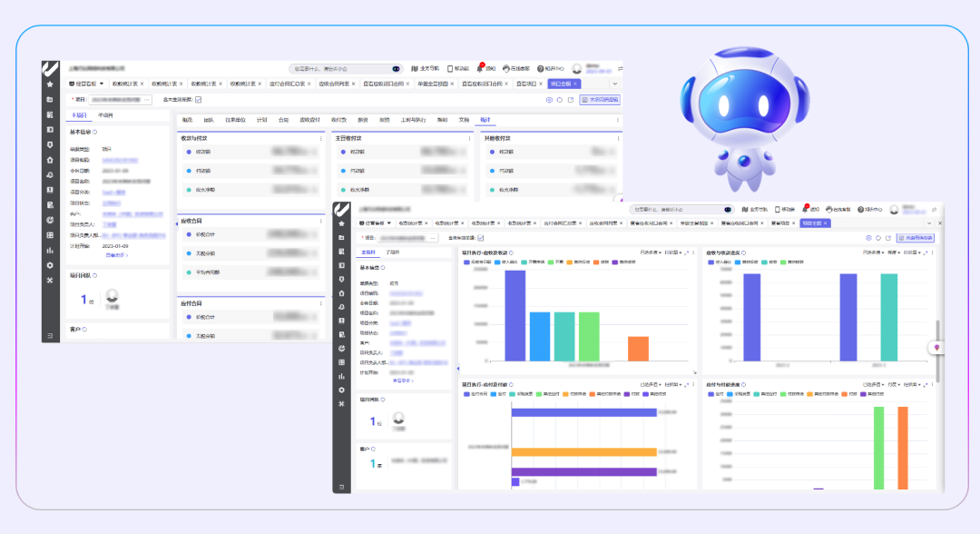This screenshot has height=534, width=980.
Task: Open the gear settings icon in the front window sidebar
Action: 341,390
